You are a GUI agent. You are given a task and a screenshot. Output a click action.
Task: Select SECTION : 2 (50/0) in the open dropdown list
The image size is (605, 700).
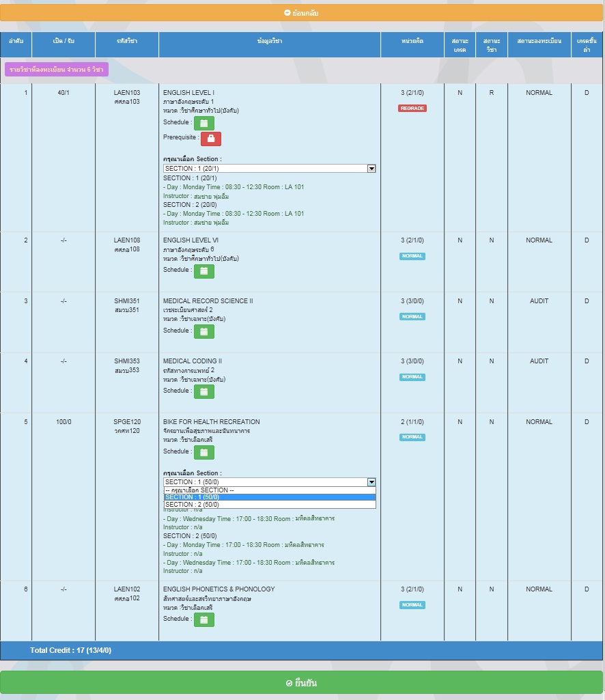[270, 505]
